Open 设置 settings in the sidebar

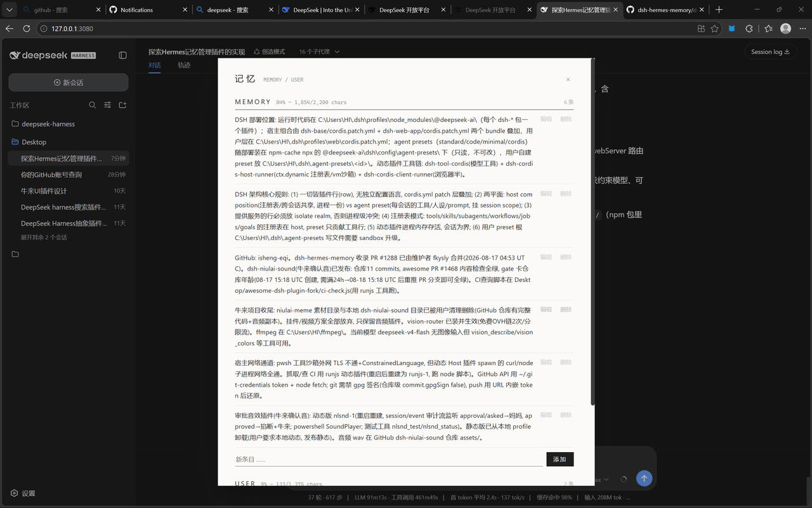(23, 493)
